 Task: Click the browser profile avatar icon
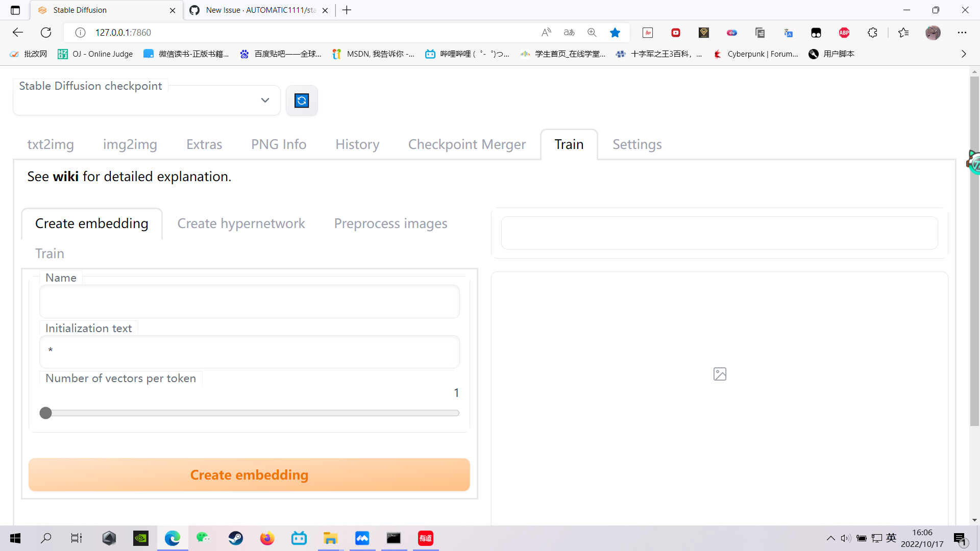[933, 32]
